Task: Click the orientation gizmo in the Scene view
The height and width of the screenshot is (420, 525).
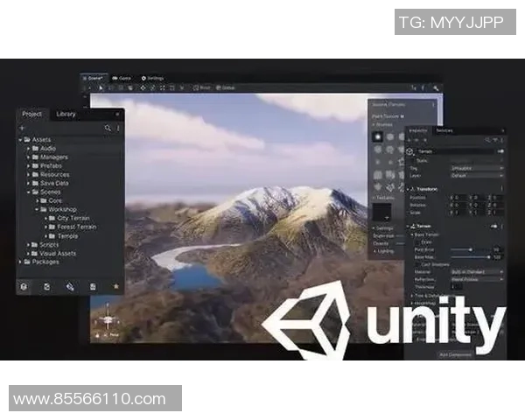Action: coord(108,318)
